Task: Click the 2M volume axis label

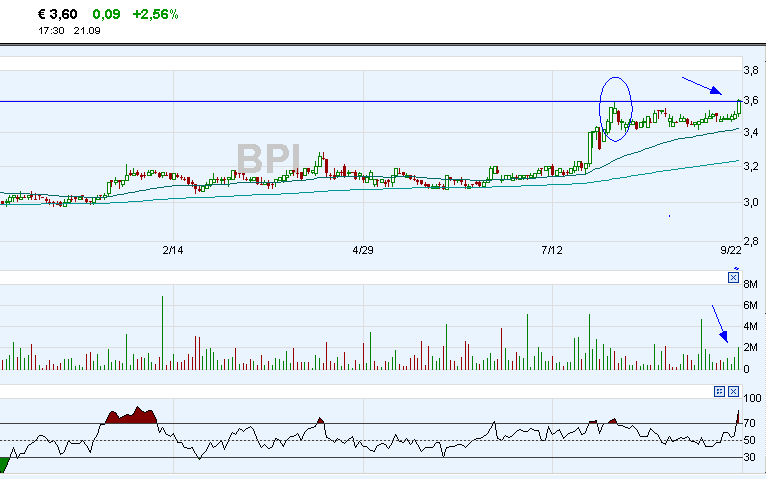Action: tap(750, 348)
